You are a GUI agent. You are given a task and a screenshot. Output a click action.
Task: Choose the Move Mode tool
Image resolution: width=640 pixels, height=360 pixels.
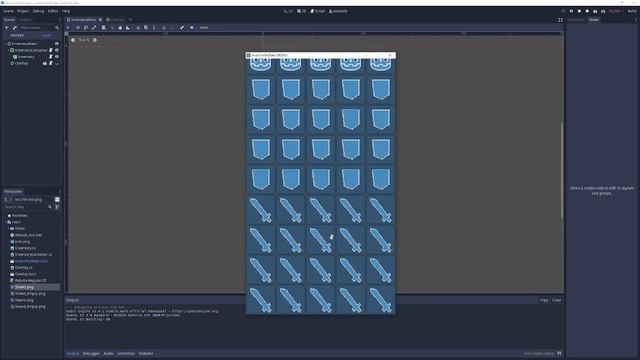click(x=78, y=28)
